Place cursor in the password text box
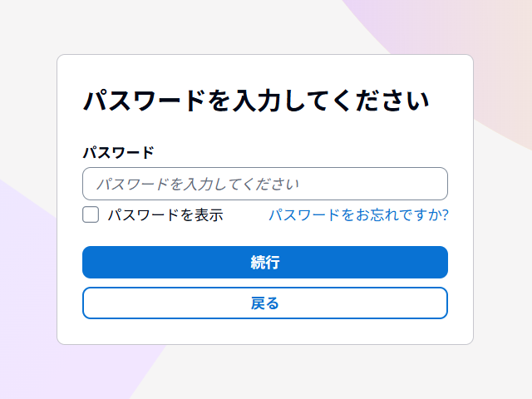Screen dimensions: 532x399 click(x=265, y=184)
